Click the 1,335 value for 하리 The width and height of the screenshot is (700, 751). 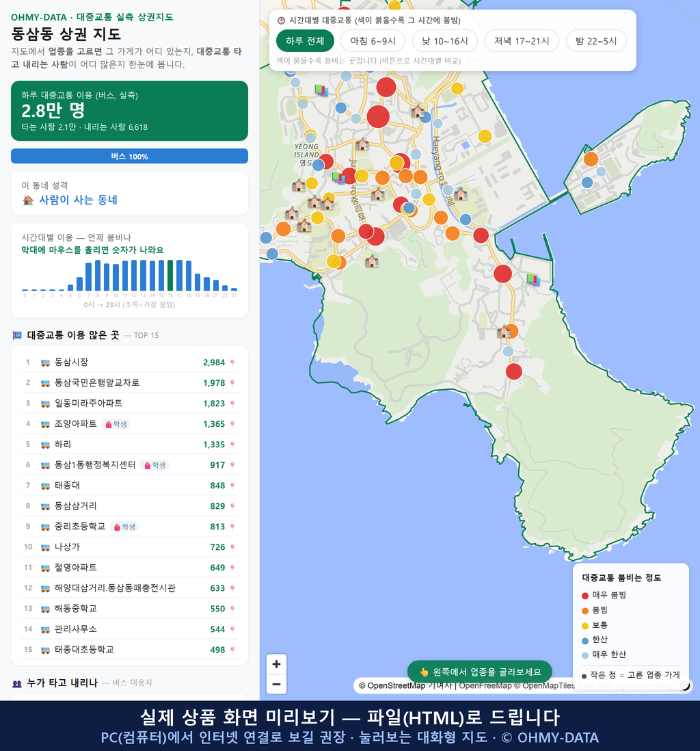(x=214, y=445)
